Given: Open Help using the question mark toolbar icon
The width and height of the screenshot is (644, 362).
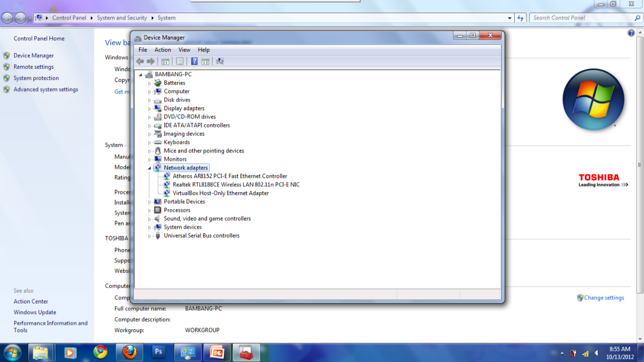Looking at the screenshot, I should tap(194, 61).
